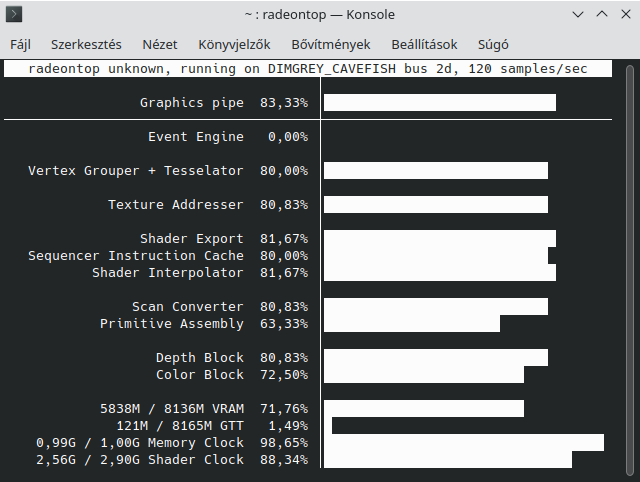Open the Könyvjelzők menu
The width and height of the screenshot is (640, 482).
coord(234,44)
